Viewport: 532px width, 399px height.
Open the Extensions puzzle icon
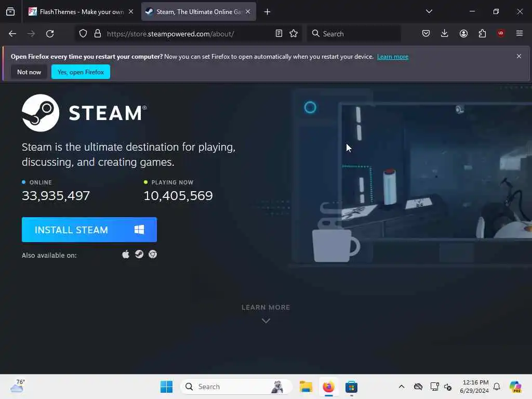point(482,33)
